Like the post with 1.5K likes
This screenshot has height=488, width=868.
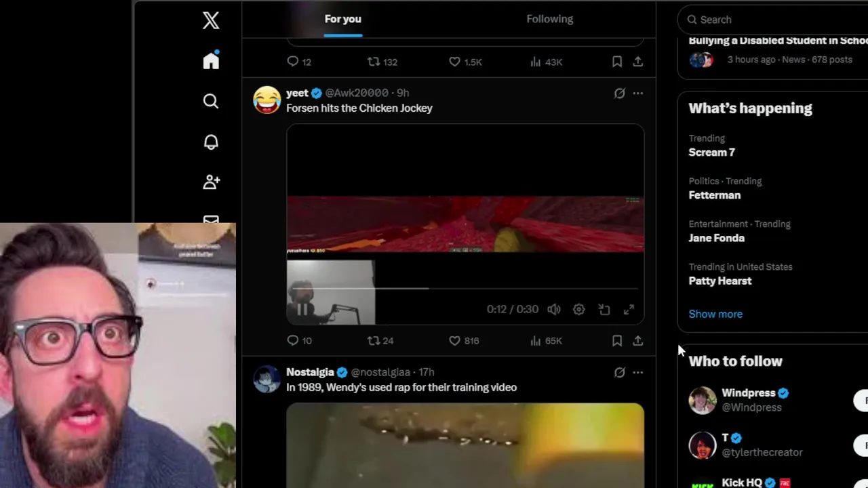coord(465,62)
